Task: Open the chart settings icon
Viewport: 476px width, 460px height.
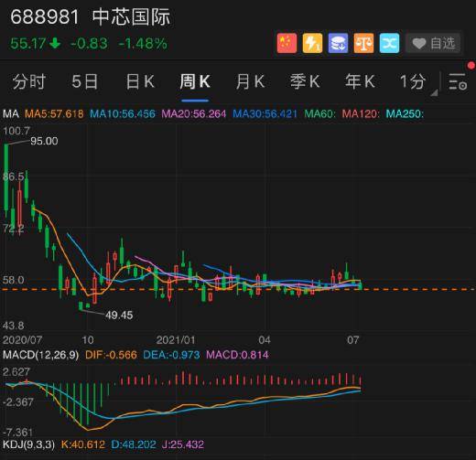Action: coord(458,81)
